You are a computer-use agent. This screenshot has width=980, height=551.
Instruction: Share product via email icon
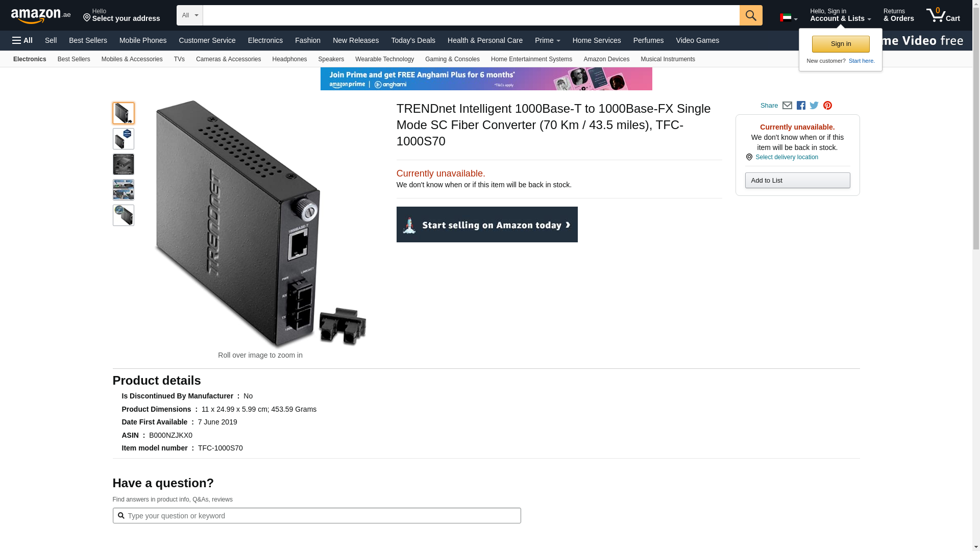(x=787, y=106)
